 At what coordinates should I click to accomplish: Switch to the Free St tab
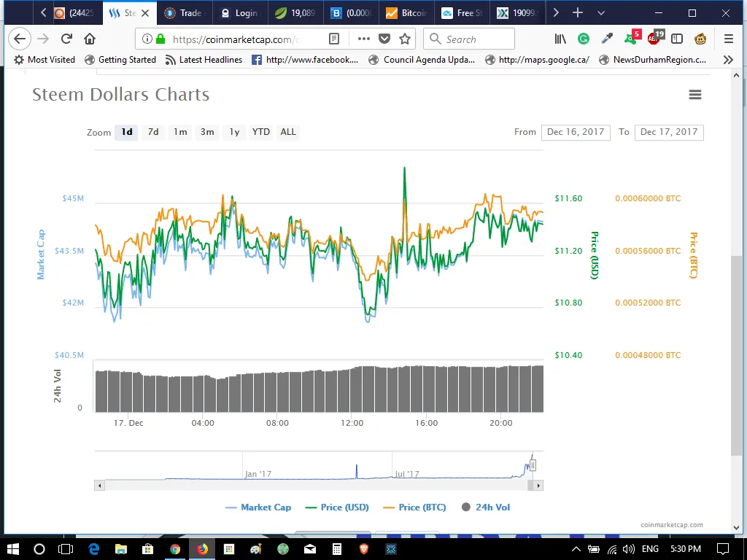(x=462, y=13)
